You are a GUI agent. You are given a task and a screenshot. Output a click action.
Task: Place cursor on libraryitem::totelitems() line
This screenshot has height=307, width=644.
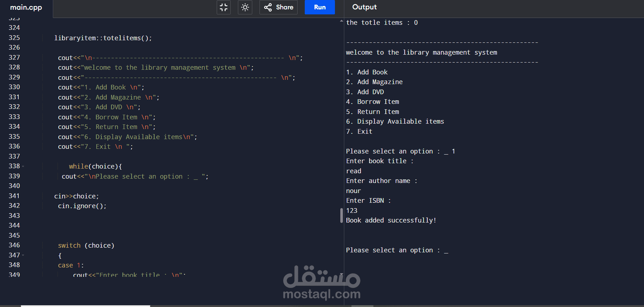103,38
